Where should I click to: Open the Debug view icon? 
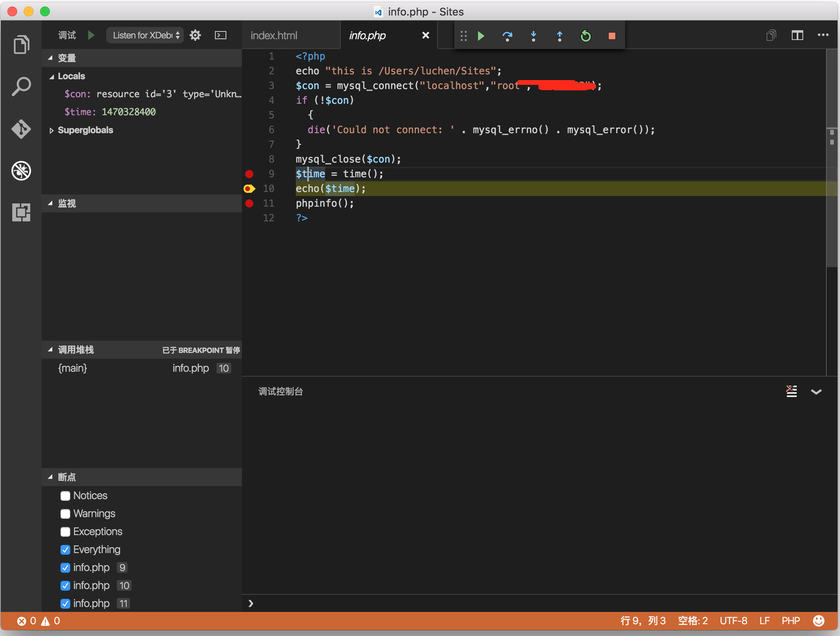pyautogui.click(x=21, y=171)
